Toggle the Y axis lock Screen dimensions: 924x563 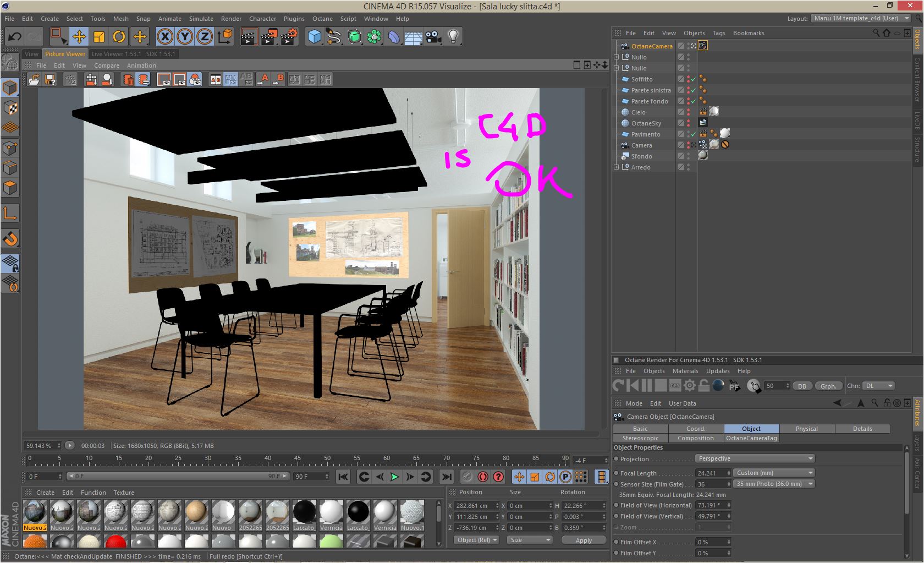coord(185,37)
